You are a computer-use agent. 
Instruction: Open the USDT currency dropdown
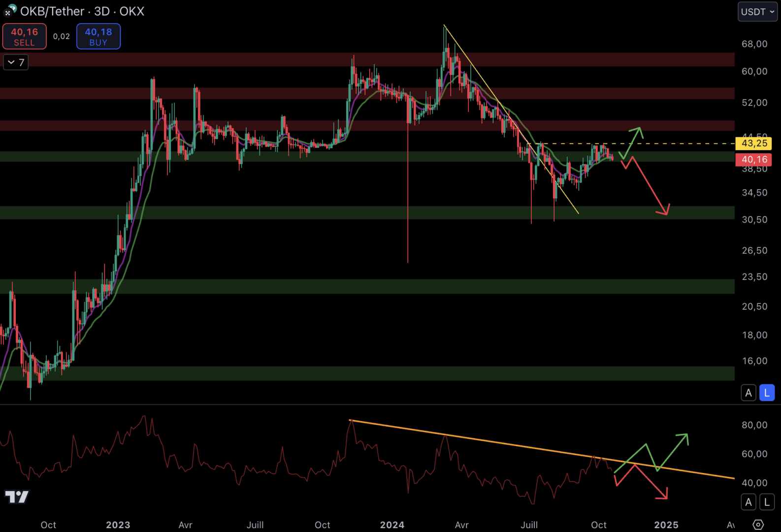[757, 12]
